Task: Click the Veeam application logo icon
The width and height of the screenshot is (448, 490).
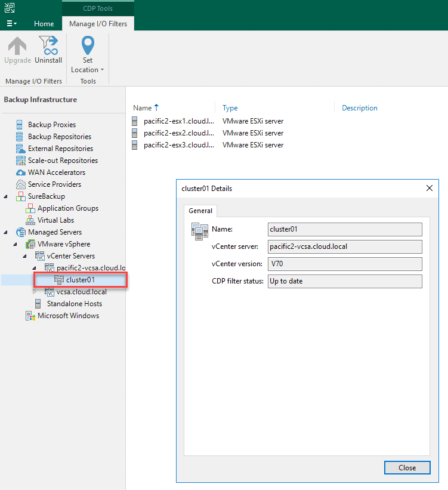Action: coord(10,8)
